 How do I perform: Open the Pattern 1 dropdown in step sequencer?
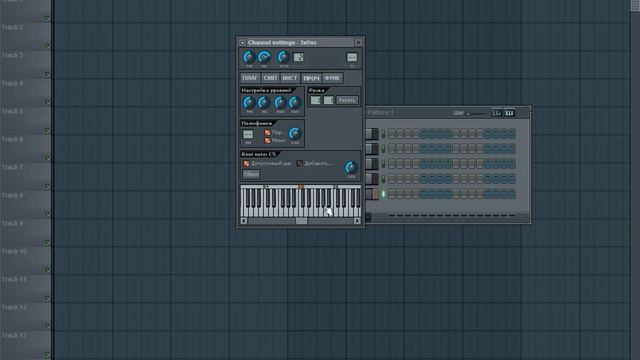tap(384, 112)
